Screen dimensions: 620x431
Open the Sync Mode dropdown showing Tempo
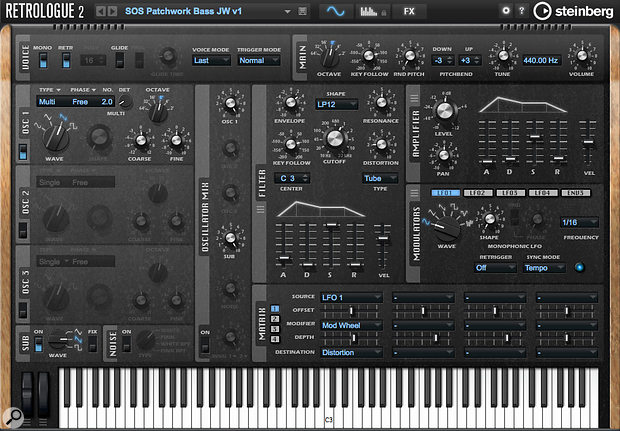544,268
